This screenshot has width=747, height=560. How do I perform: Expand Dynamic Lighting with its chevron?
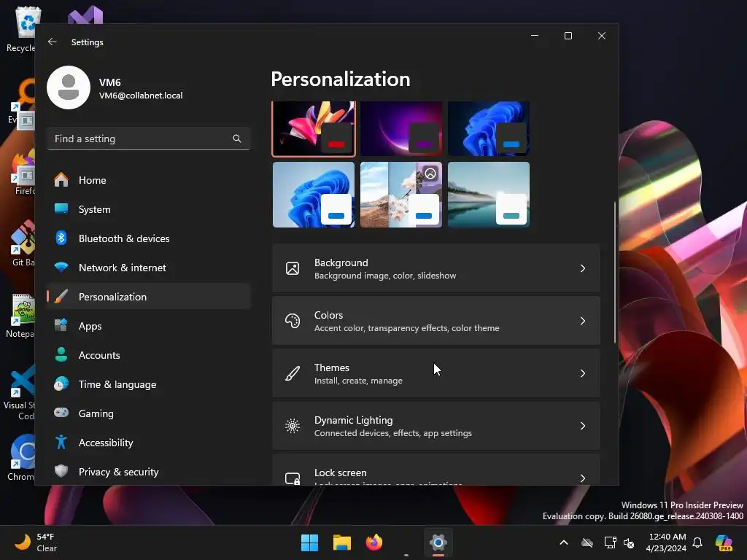tap(583, 426)
